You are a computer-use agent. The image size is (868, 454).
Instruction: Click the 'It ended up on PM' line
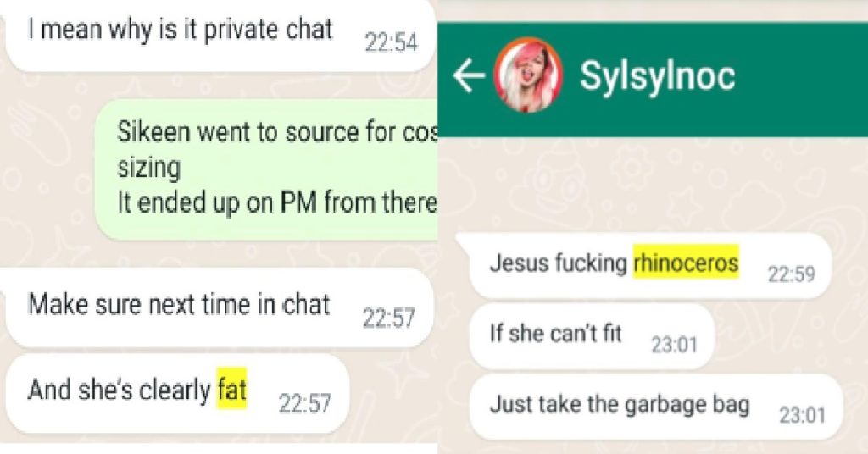pyautogui.click(x=277, y=203)
